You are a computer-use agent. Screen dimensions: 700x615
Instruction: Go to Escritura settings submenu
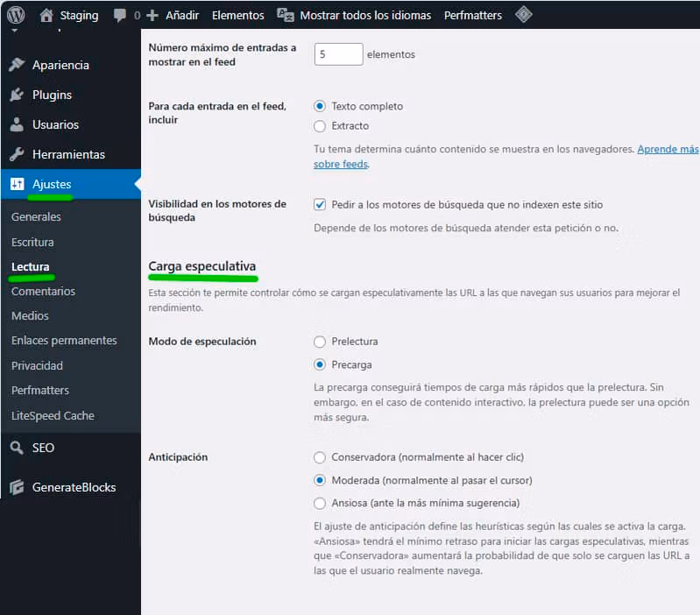tap(32, 242)
